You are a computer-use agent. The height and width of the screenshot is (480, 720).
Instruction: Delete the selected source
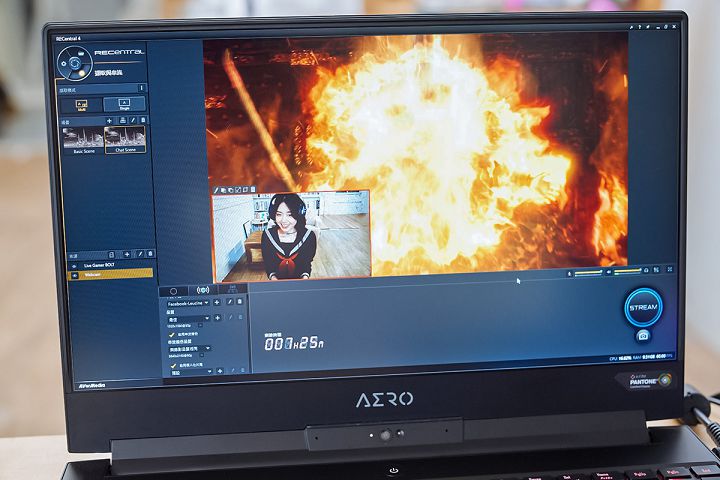tap(150, 253)
